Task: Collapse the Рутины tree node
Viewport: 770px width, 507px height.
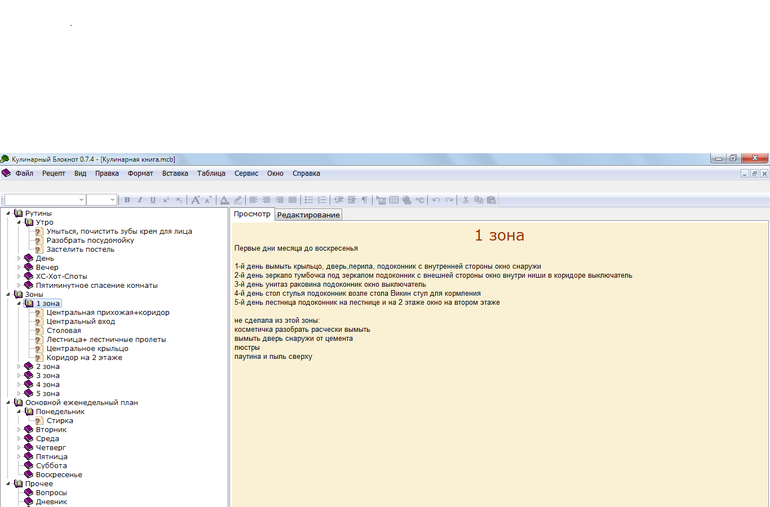Action: (x=8, y=213)
